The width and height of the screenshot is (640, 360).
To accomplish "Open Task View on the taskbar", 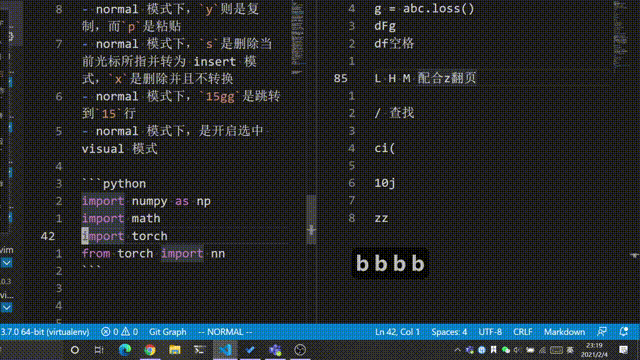I will [x=99, y=350].
